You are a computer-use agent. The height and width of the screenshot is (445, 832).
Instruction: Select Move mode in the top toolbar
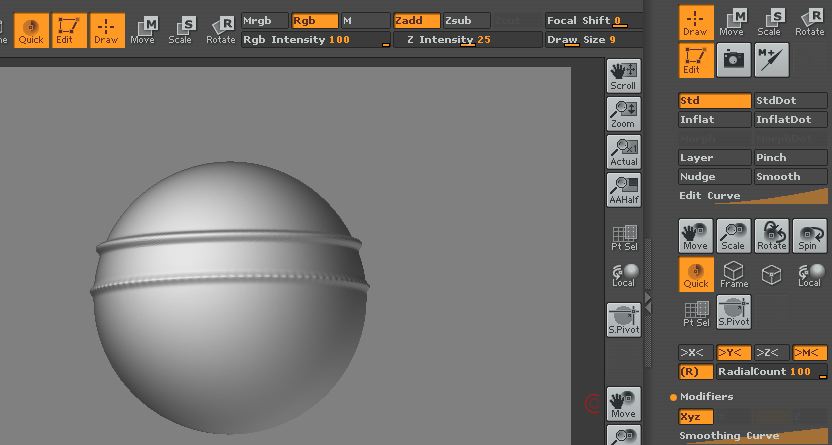143,31
